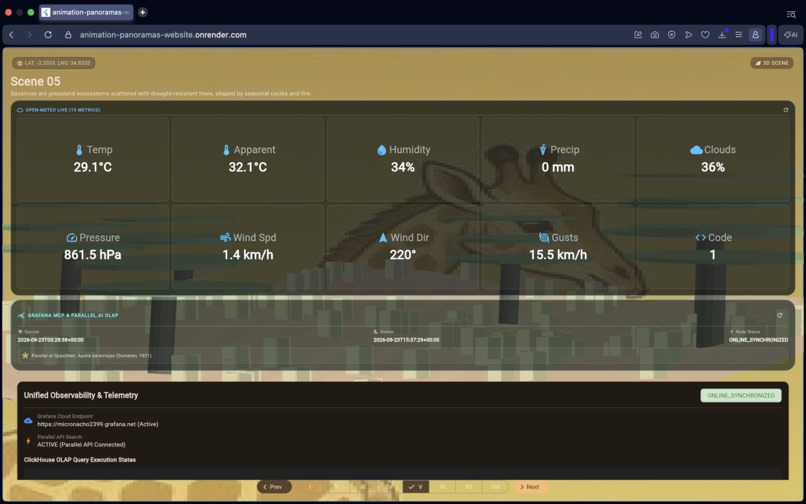Click the Gusts value 15.5 km/h
The height and width of the screenshot is (504, 806).
558,255
